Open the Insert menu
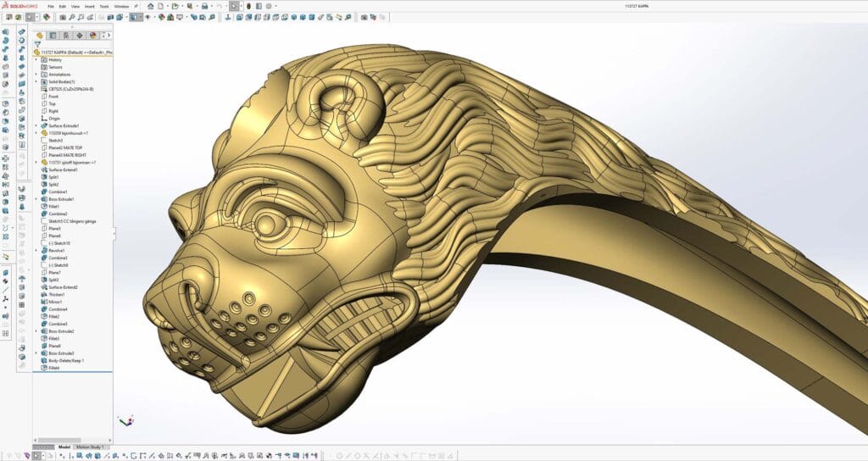This screenshot has height=461, width=868. (88, 6)
